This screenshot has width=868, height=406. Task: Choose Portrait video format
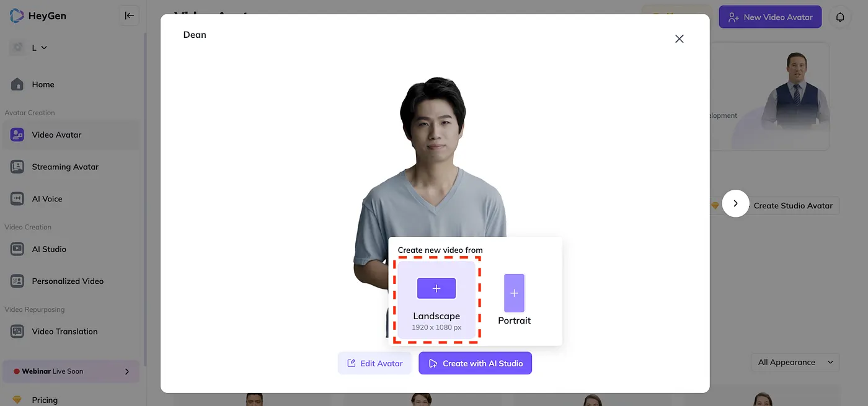(x=514, y=300)
